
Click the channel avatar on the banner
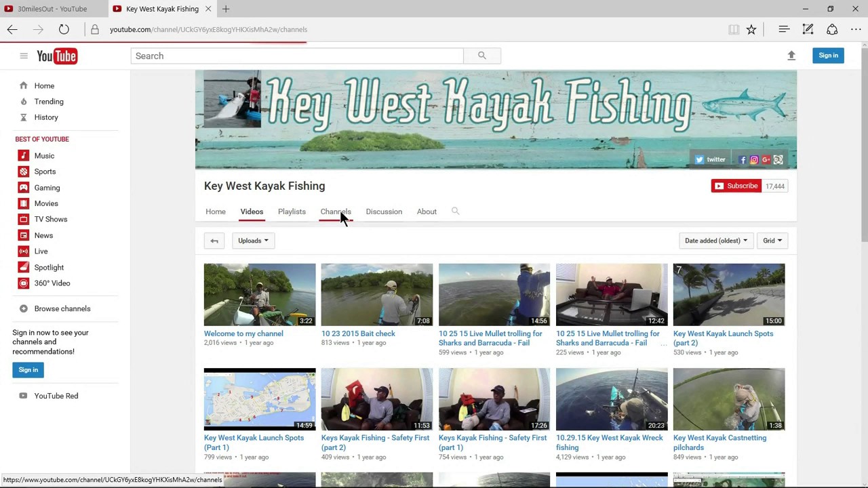pyautogui.click(x=232, y=100)
